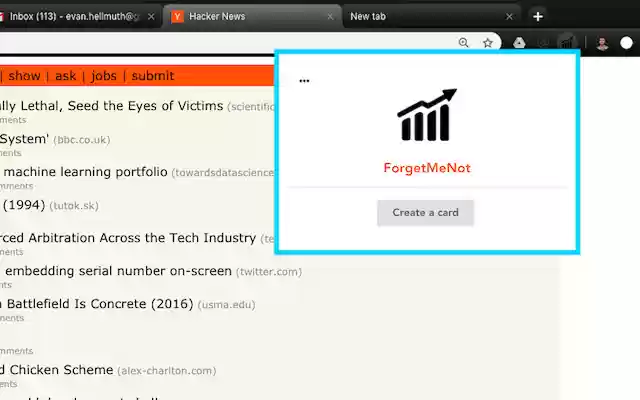Click the ForgetMeNot title text
This screenshot has width=640, height=400.
pyautogui.click(x=427, y=168)
